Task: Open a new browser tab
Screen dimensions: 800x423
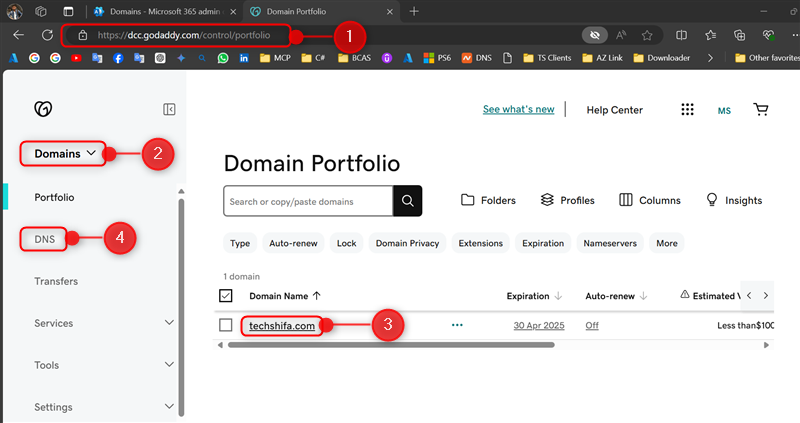Action: 414,11
